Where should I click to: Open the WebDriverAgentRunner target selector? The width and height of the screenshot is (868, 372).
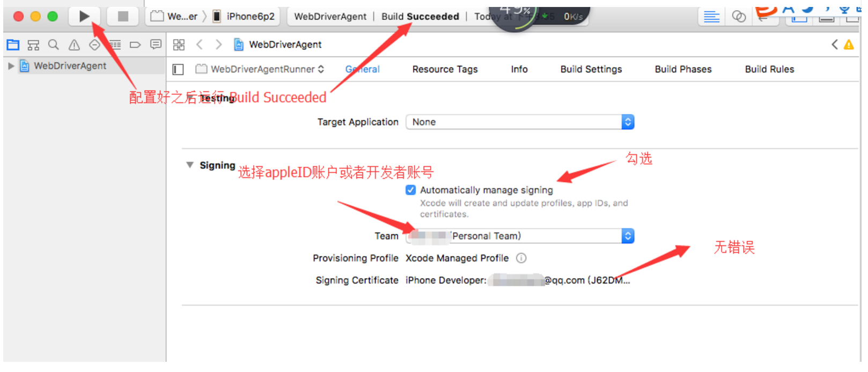tap(260, 69)
